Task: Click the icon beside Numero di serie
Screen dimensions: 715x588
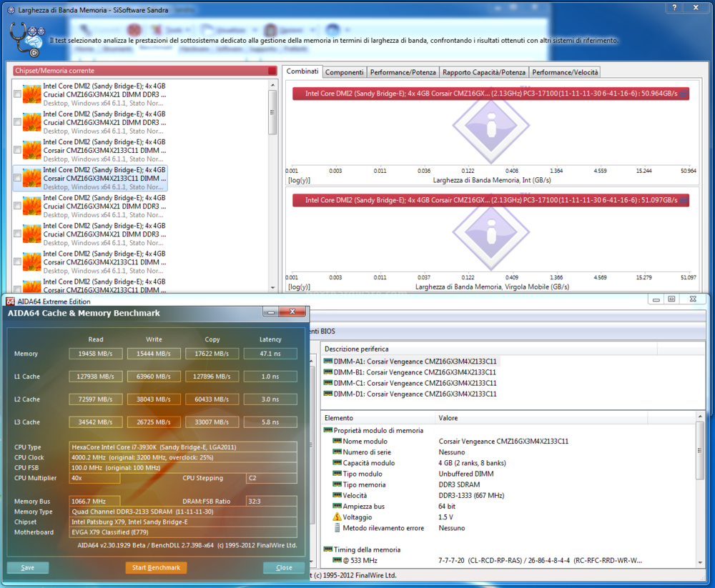Action: [337, 452]
